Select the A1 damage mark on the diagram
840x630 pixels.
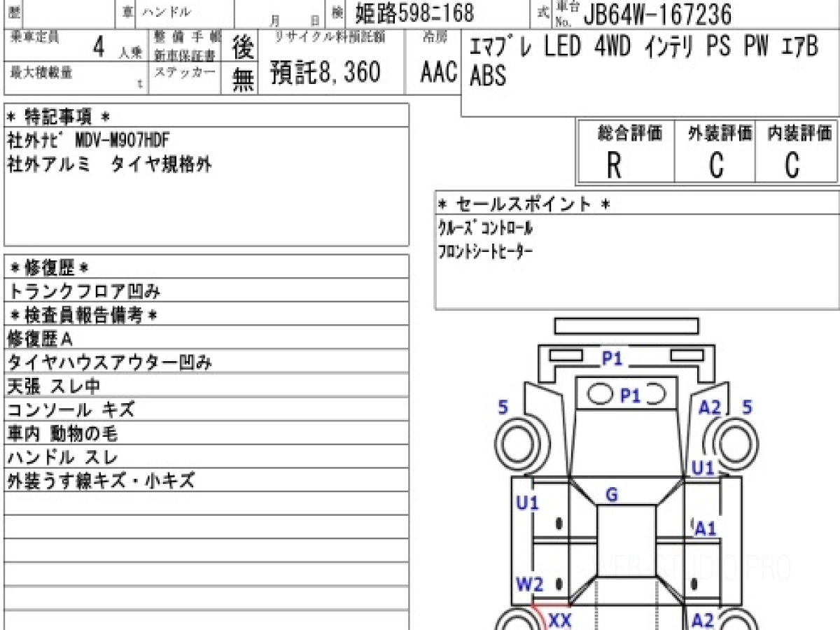[706, 529]
